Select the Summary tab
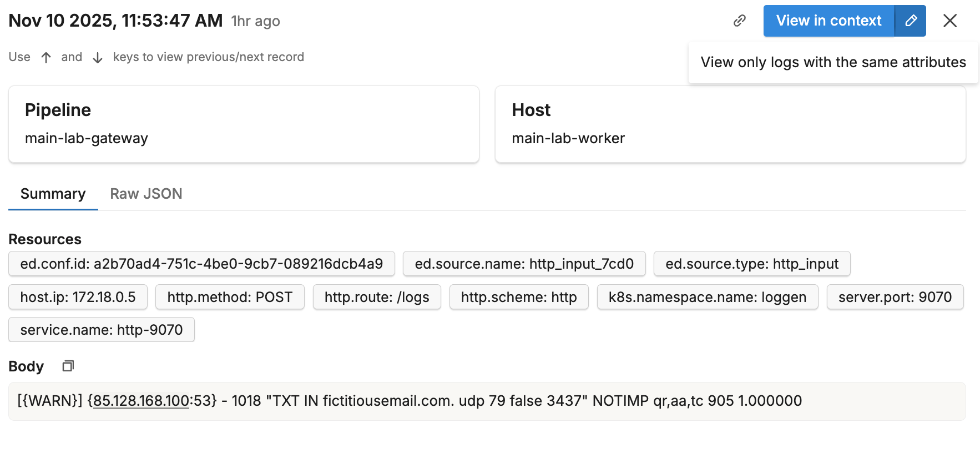Image resolution: width=980 pixels, height=453 pixels. pos(53,194)
